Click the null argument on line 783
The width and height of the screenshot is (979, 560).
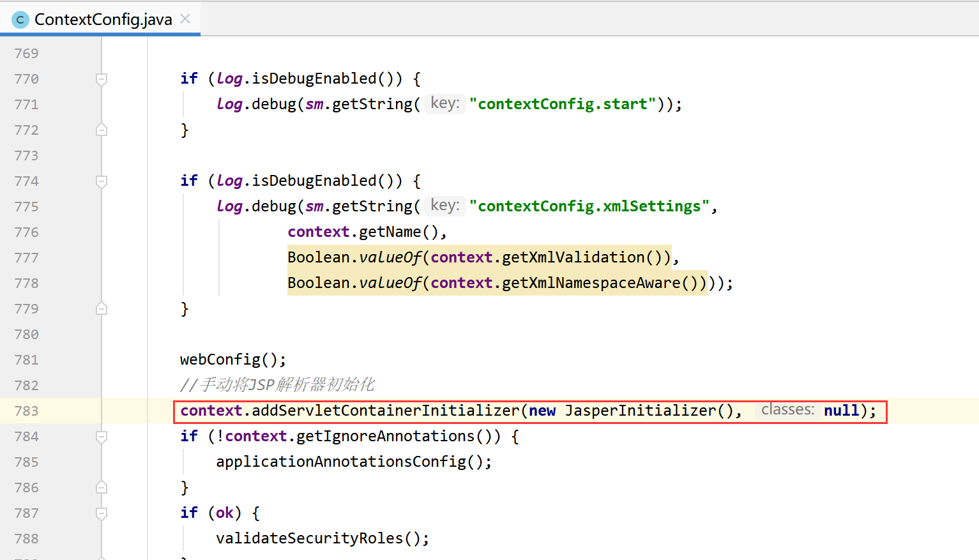[841, 411]
